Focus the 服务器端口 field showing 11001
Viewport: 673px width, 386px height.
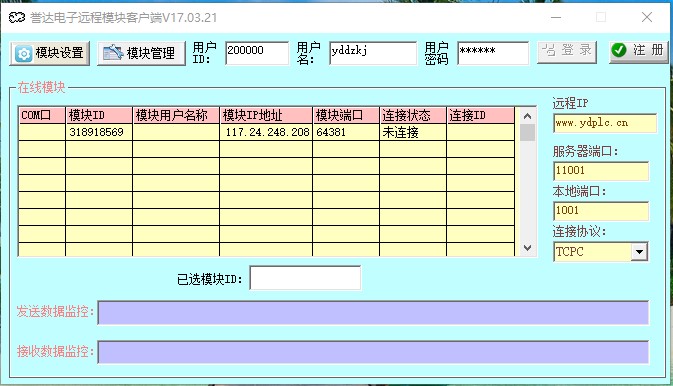601,171
